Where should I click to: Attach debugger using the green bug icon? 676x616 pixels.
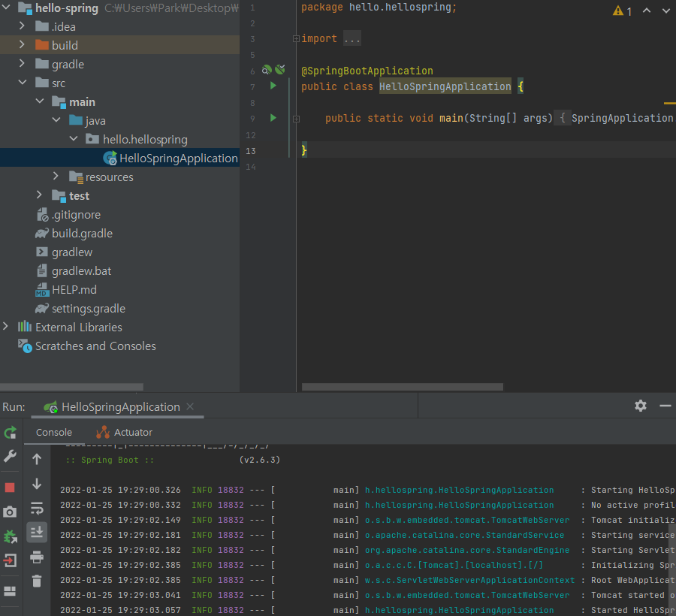click(x=10, y=536)
